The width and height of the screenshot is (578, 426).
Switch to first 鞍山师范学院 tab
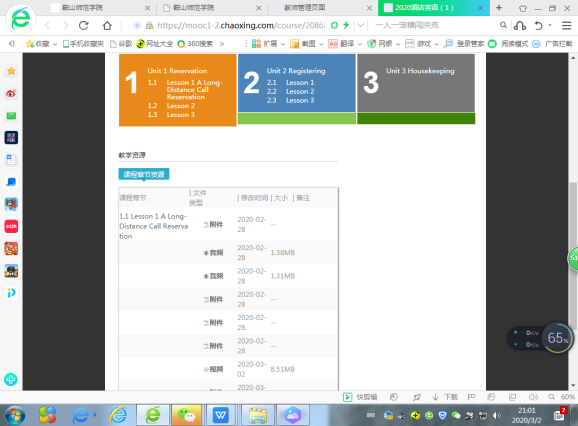click(x=100, y=8)
